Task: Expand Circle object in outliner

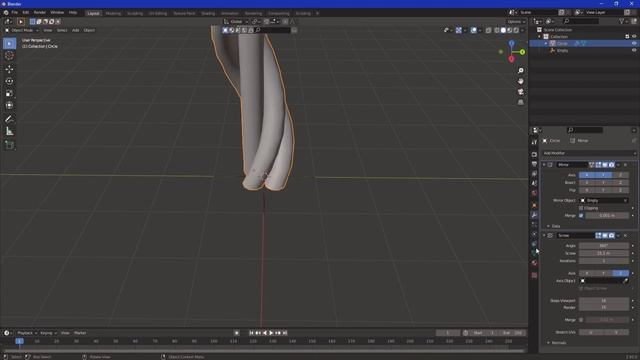Action: click(546, 43)
